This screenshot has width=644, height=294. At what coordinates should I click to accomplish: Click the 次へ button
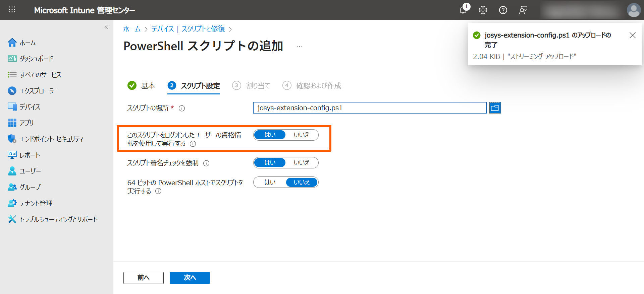pos(190,278)
